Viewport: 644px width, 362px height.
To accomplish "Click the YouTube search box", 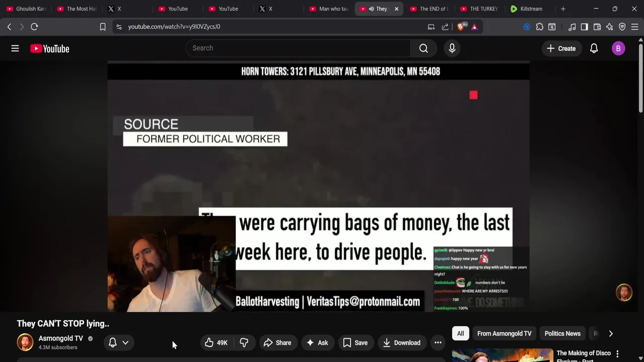I will [x=298, y=48].
